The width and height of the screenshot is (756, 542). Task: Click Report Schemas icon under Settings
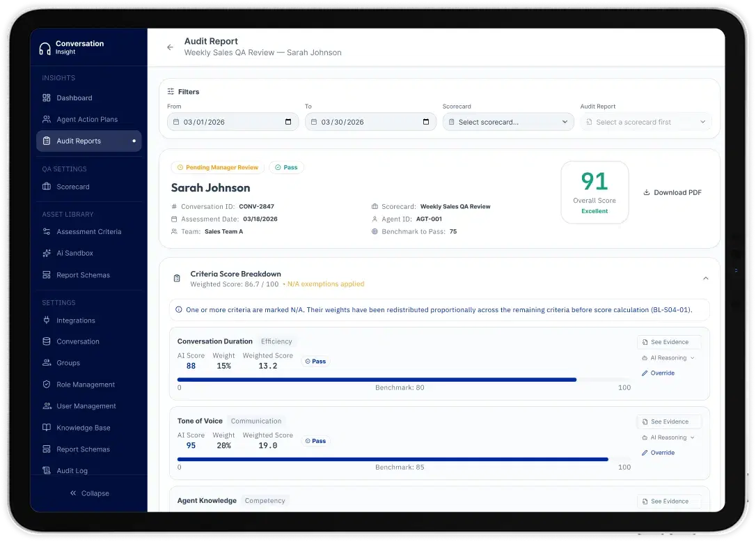(x=46, y=449)
